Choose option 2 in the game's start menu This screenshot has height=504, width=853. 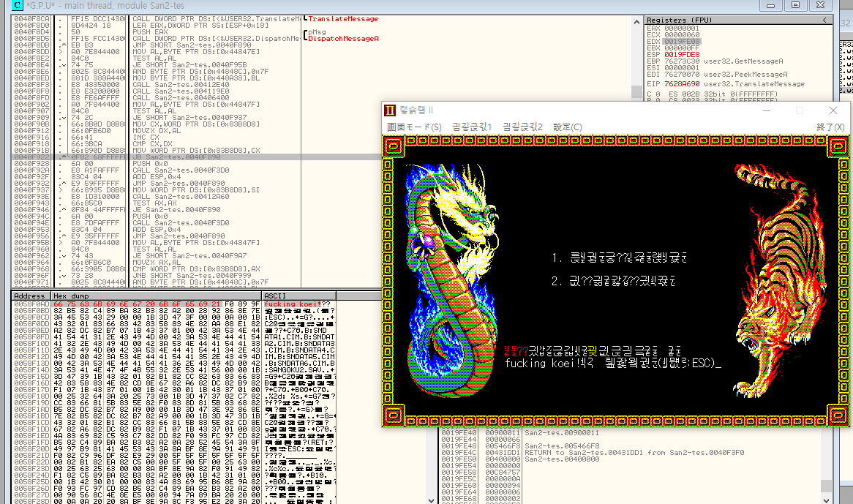point(613,281)
